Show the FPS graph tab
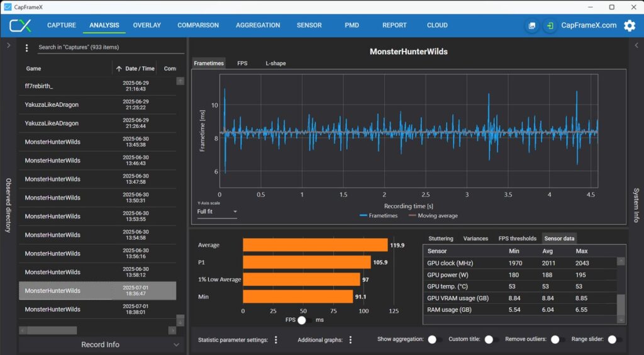 pyautogui.click(x=242, y=64)
